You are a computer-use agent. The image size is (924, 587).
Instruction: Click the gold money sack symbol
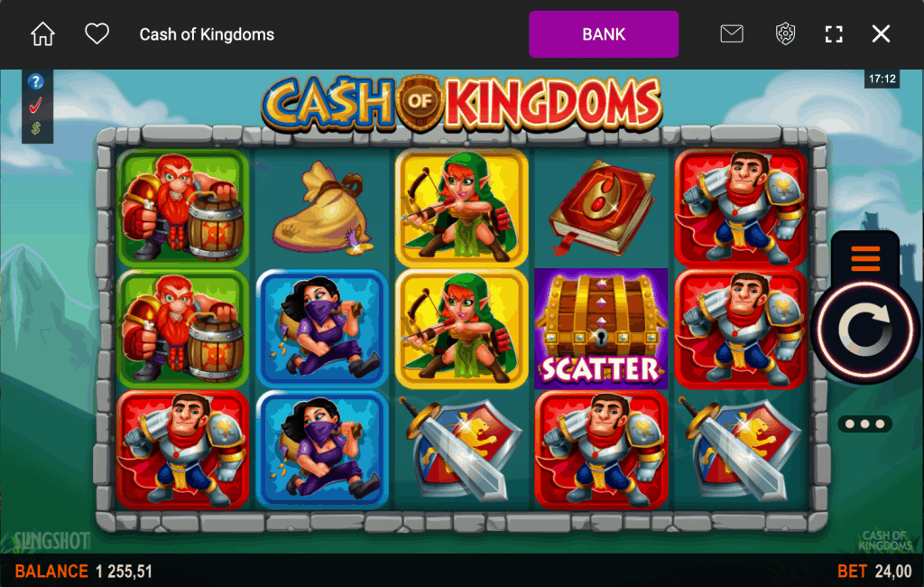(x=322, y=209)
